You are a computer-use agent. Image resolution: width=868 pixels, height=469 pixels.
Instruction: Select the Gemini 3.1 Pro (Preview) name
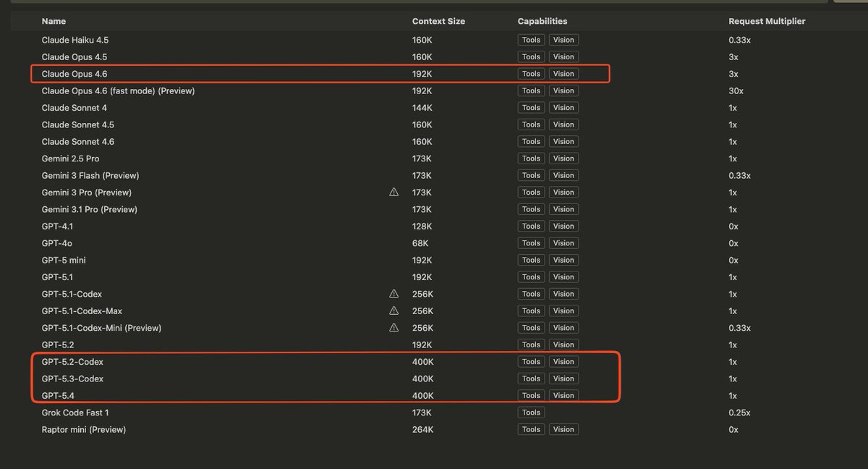coord(90,209)
